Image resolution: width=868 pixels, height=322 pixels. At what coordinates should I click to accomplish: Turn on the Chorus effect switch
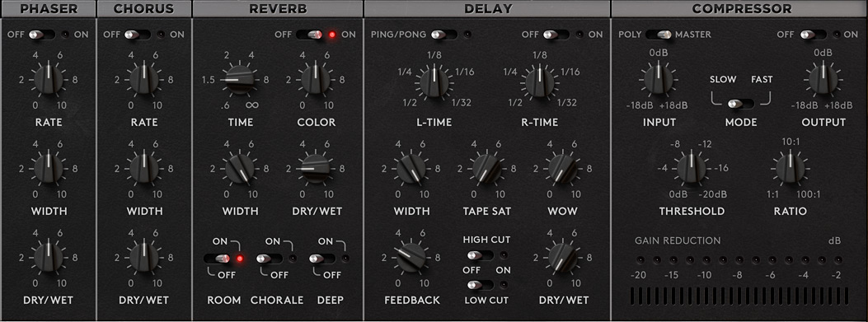(x=138, y=35)
